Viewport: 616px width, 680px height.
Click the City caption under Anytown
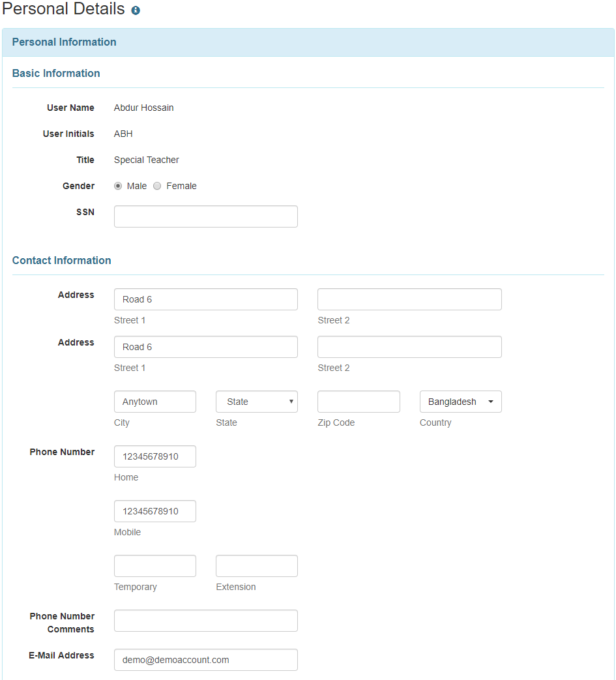(122, 422)
